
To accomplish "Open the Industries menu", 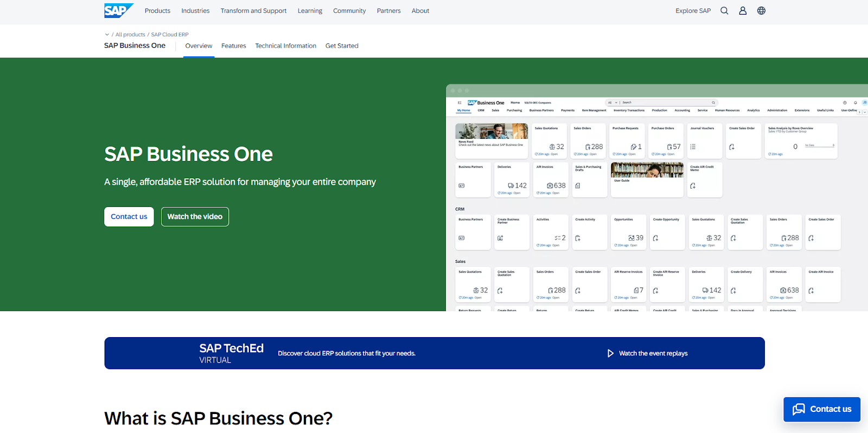I will click(195, 11).
